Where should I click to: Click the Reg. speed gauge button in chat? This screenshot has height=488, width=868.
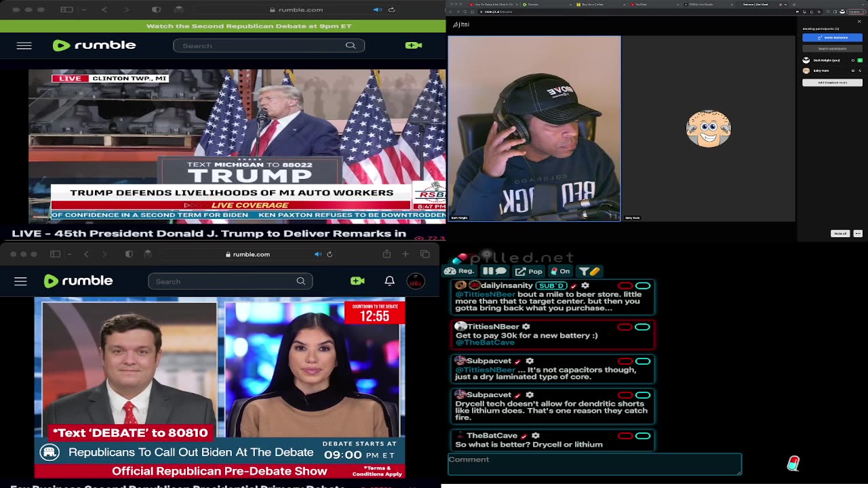coord(460,271)
